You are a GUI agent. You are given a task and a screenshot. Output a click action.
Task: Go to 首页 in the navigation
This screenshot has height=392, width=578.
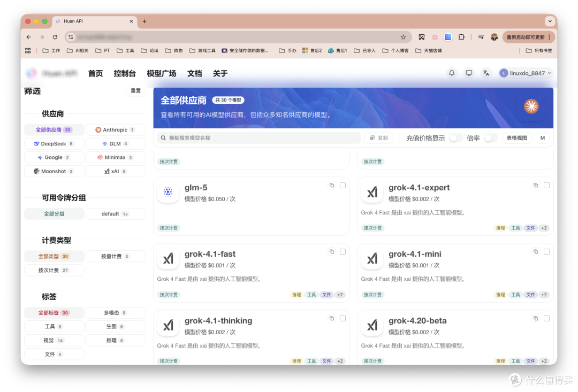click(x=95, y=73)
